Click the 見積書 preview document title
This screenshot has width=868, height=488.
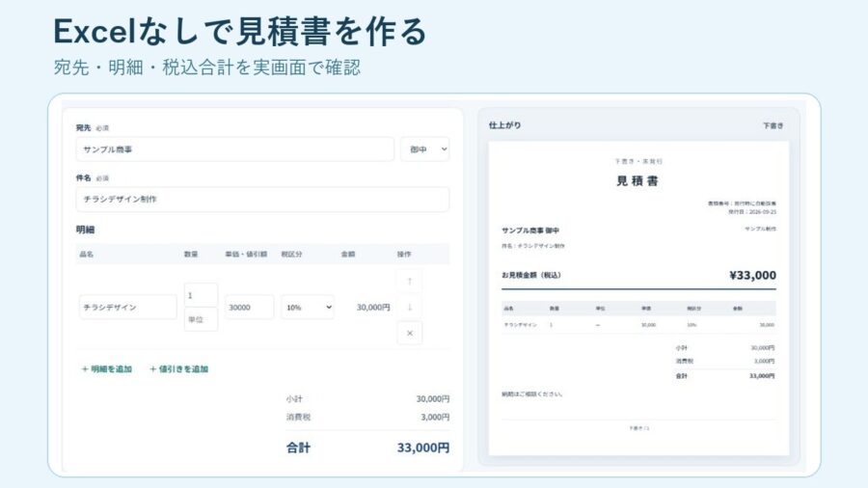[637, 181]
